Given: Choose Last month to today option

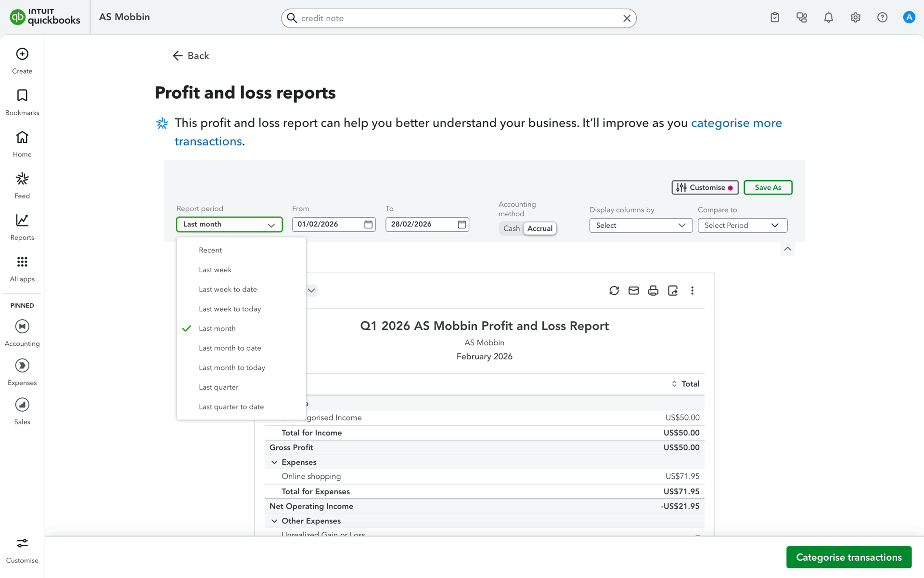Looking at the screenshot, I should (x=241, y=368).
